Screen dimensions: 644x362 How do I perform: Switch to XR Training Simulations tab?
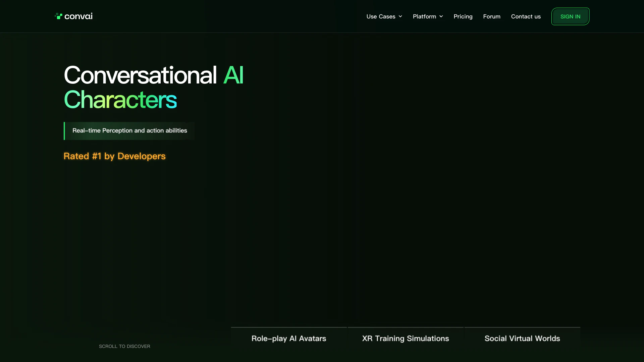click(x=406, y=339)
